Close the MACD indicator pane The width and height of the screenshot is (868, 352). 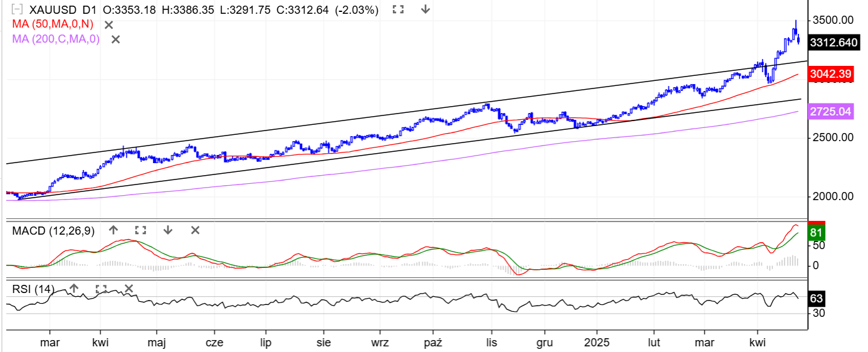pos(195,230)
